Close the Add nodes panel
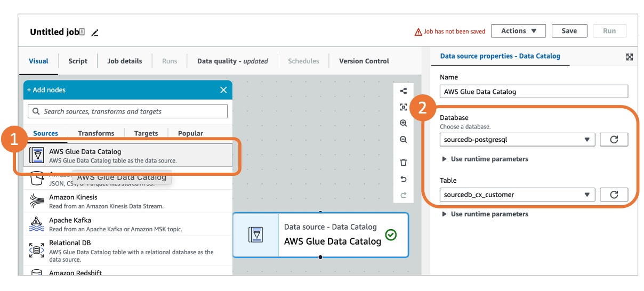644x291 pixels. 223,90
